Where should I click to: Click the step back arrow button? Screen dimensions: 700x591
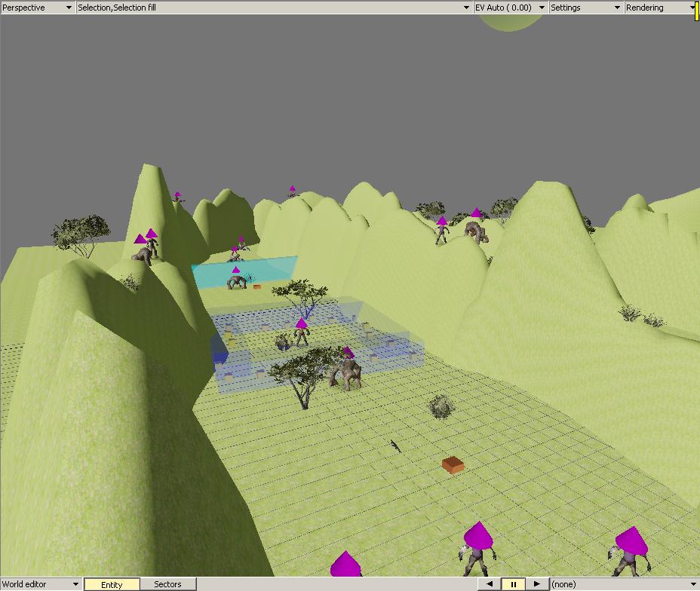tap(490, 584)
